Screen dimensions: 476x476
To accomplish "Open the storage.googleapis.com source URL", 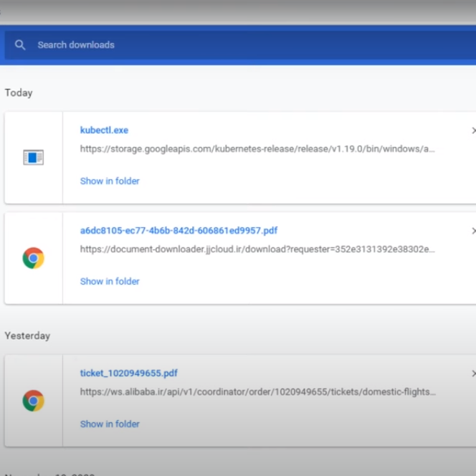I will point(257,149).
